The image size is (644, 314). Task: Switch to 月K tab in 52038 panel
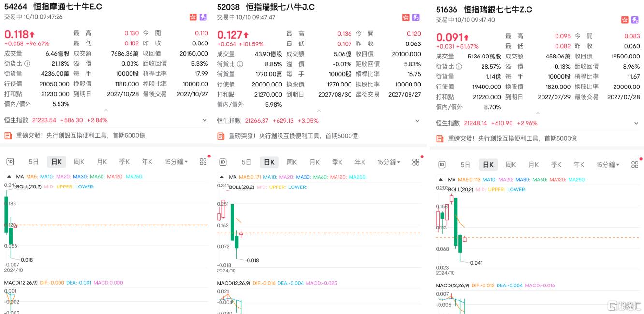[314, 162]
